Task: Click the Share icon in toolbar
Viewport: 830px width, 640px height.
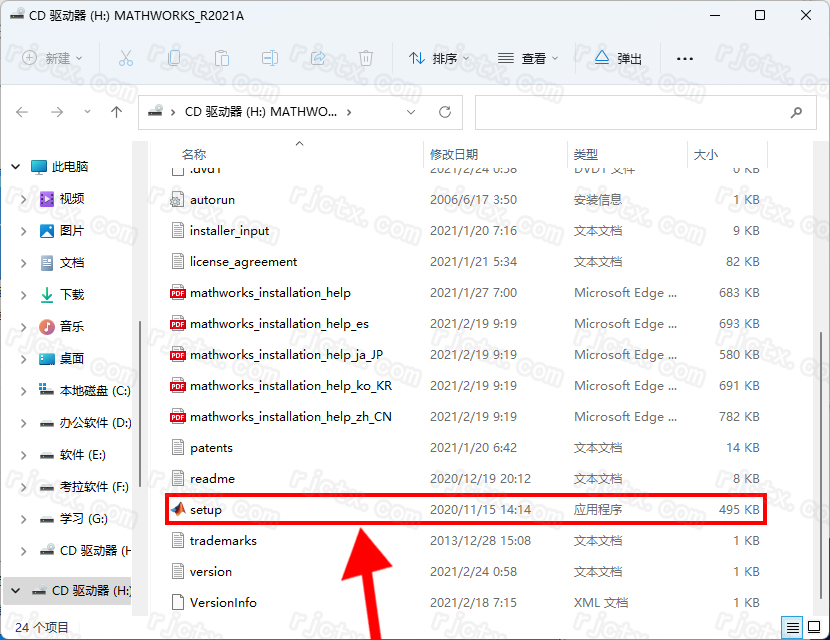Action: [318, 58]
